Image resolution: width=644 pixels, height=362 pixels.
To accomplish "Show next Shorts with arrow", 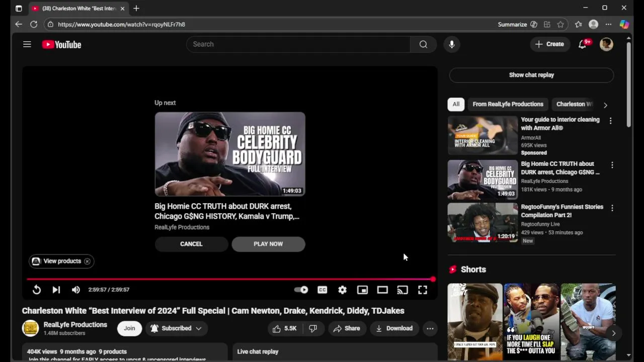I will click(613, 333).
